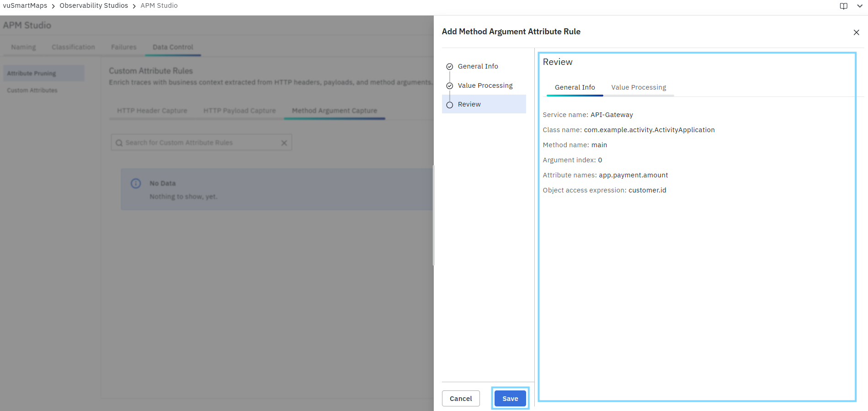Go to General Info wizard step

pyautogui.click(x=478, y=66)
